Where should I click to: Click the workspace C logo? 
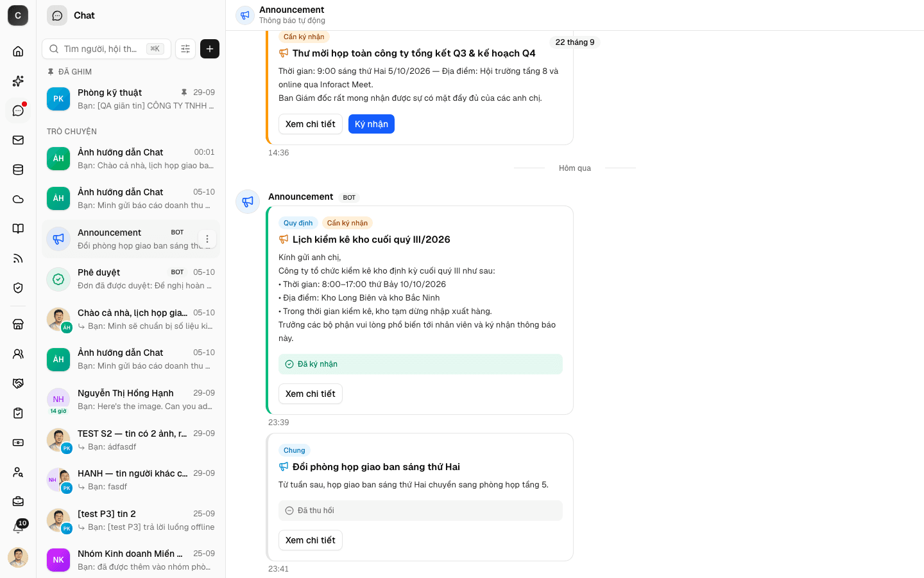[18, 15]
